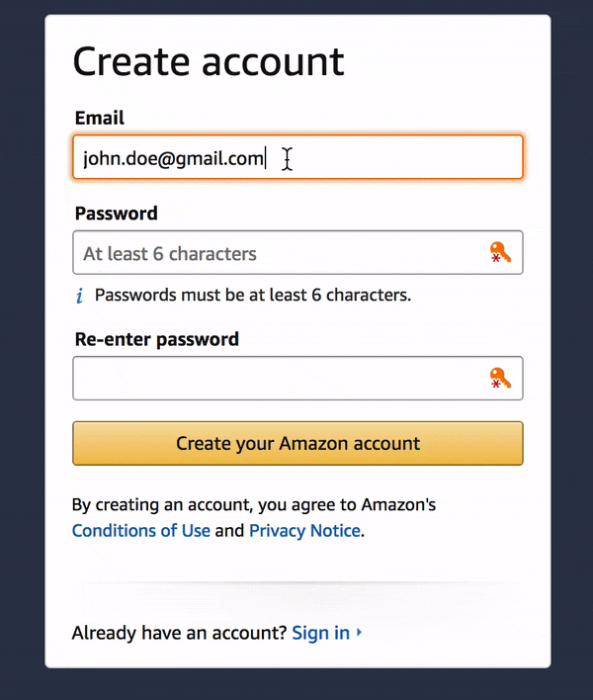Click the 'Already have an account?' text
Viewport: 593px width, 700px height.
(179, 633)
